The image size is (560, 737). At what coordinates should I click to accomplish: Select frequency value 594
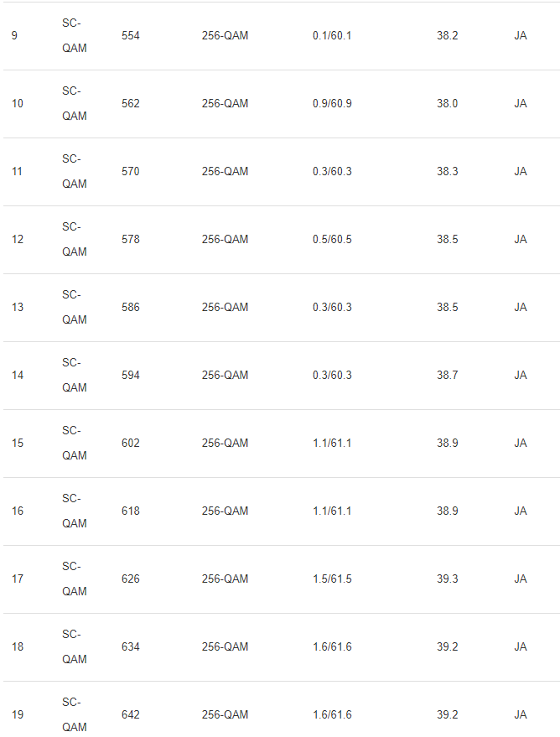pos(131,375)
